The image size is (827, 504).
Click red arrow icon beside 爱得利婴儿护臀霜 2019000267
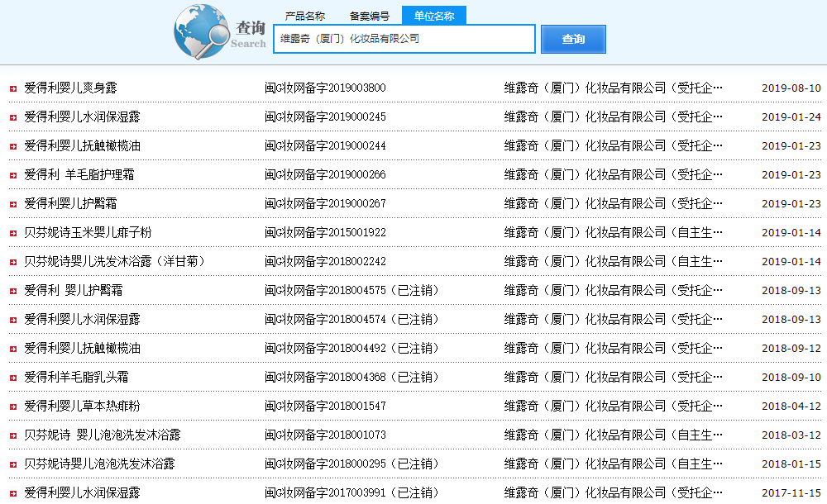[13, 204]
